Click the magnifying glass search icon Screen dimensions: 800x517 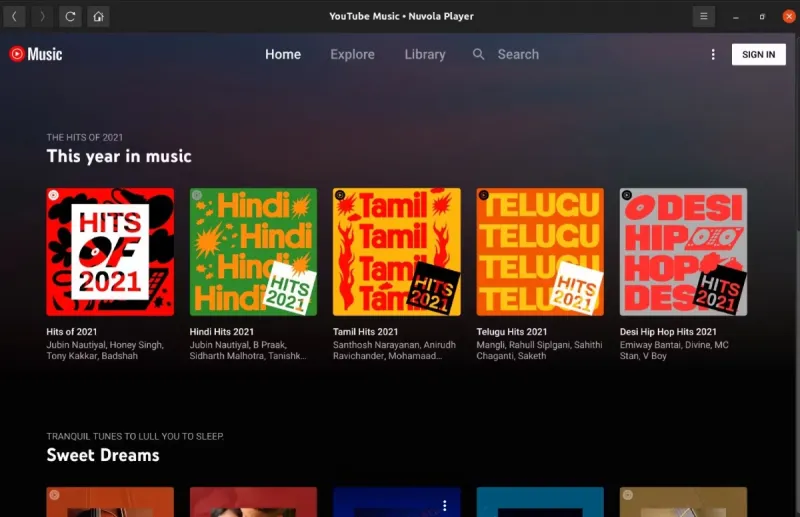point(478,54)
